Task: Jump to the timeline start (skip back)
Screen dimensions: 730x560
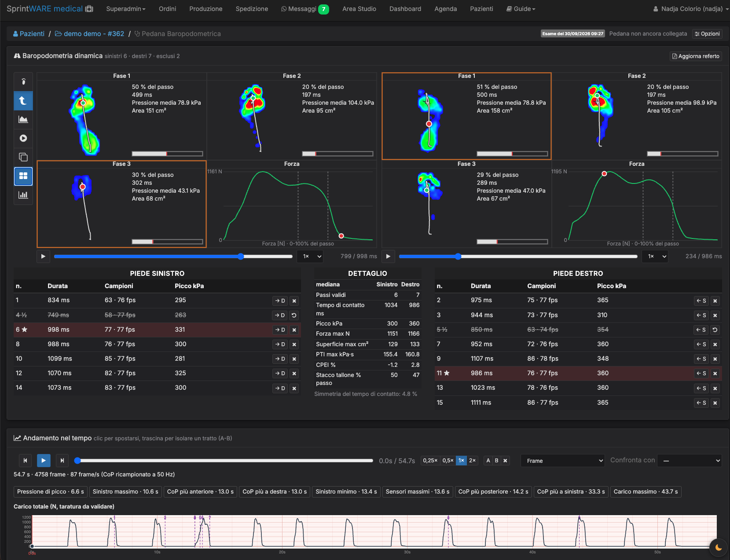Action: pos(25,461)
